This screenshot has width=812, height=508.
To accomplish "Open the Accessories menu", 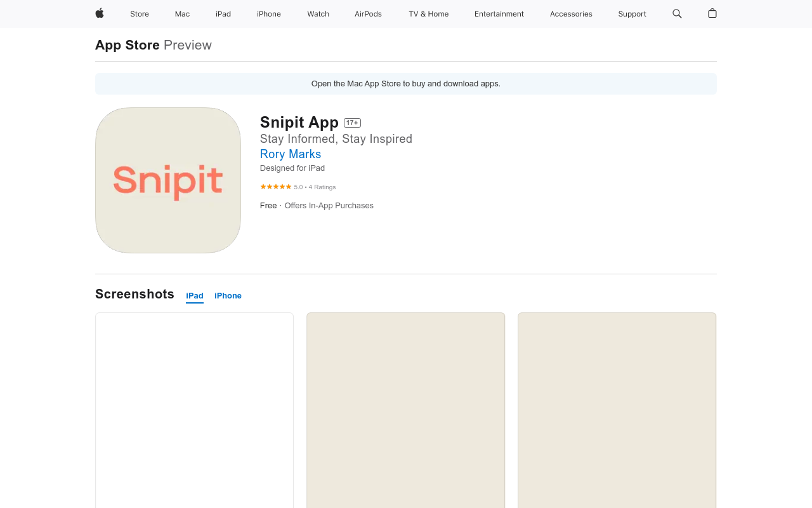I will pyautogui.click(x=571, y=14).
